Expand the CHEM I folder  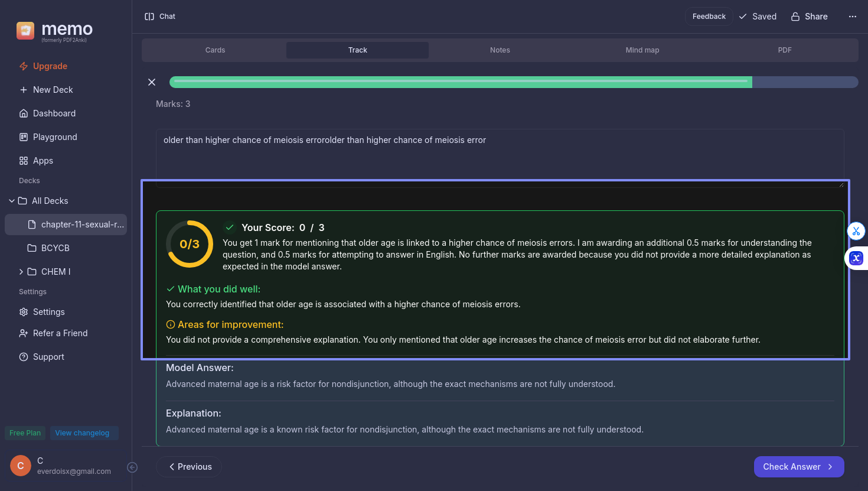[21, 272]
